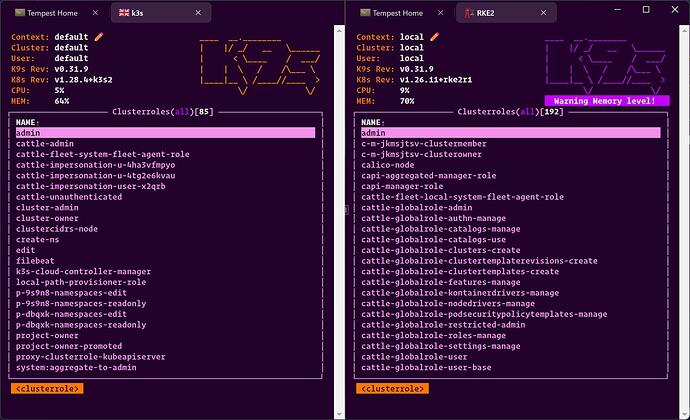The image size is (690, 420).
Task: Click the Warning Memory level banner
Action: (607, 101)
